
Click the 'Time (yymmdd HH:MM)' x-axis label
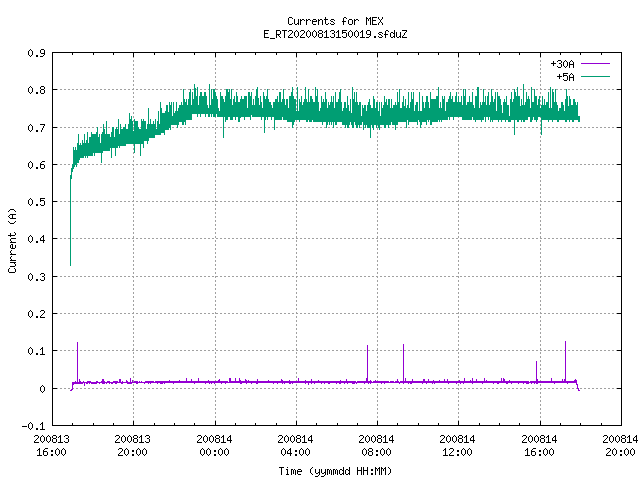(x=335, y=471)
